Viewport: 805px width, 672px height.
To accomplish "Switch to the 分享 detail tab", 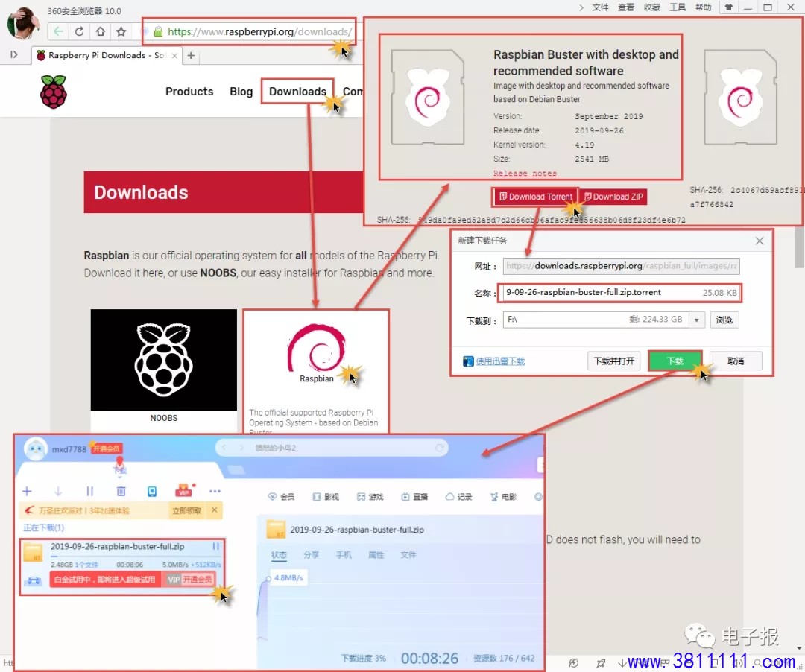I will pyautogui.click(x=312, y=555).
